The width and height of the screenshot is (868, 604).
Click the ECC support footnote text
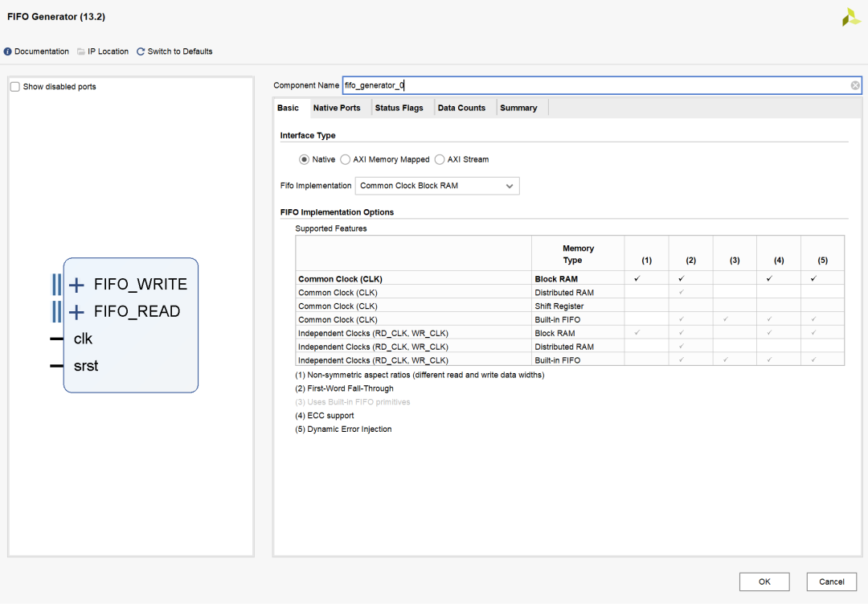(325, 416)
